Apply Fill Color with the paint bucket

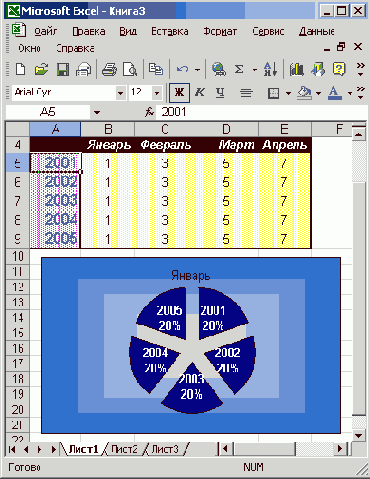(x=304, y=93)
